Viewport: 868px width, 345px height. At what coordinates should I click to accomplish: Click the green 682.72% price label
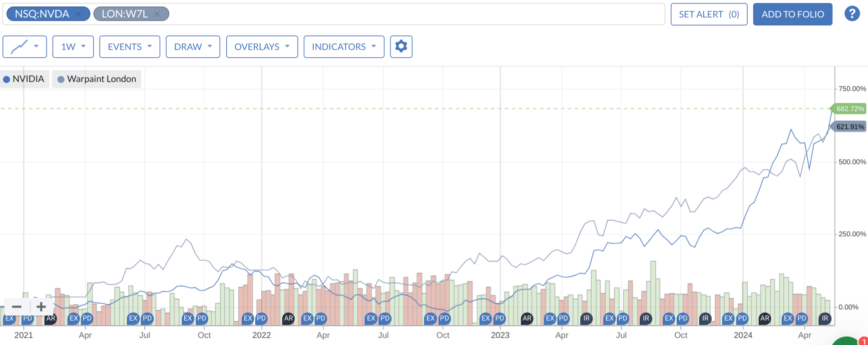(x=849, y=108)
